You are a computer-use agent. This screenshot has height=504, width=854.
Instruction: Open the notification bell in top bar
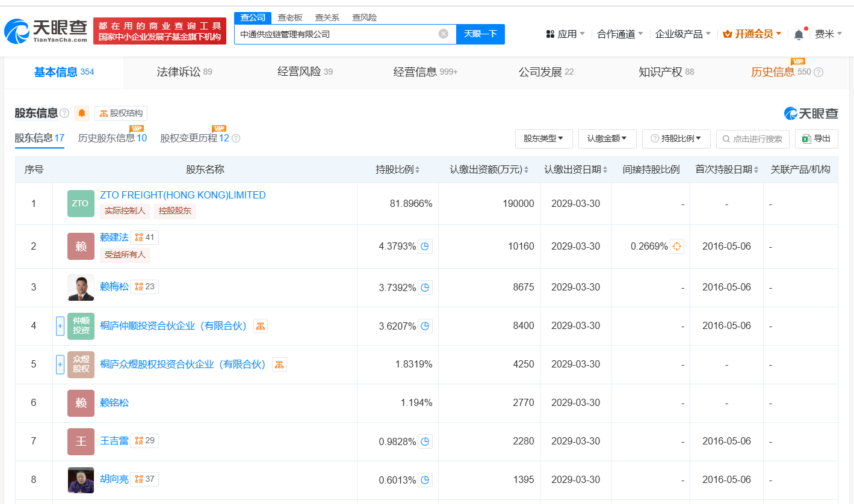799,34
